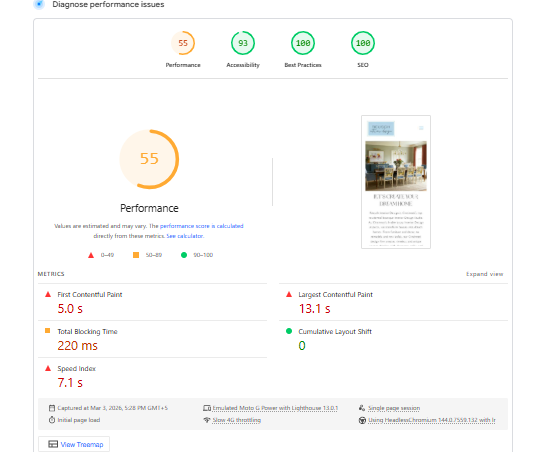Click the View Treemap button
The image size is (555, 452).
(74, 444)
